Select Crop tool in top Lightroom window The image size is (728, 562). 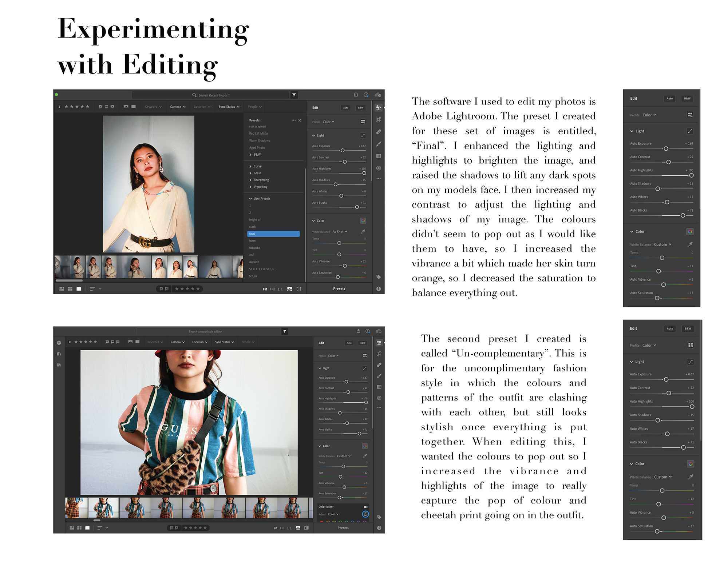click(379, 119)
